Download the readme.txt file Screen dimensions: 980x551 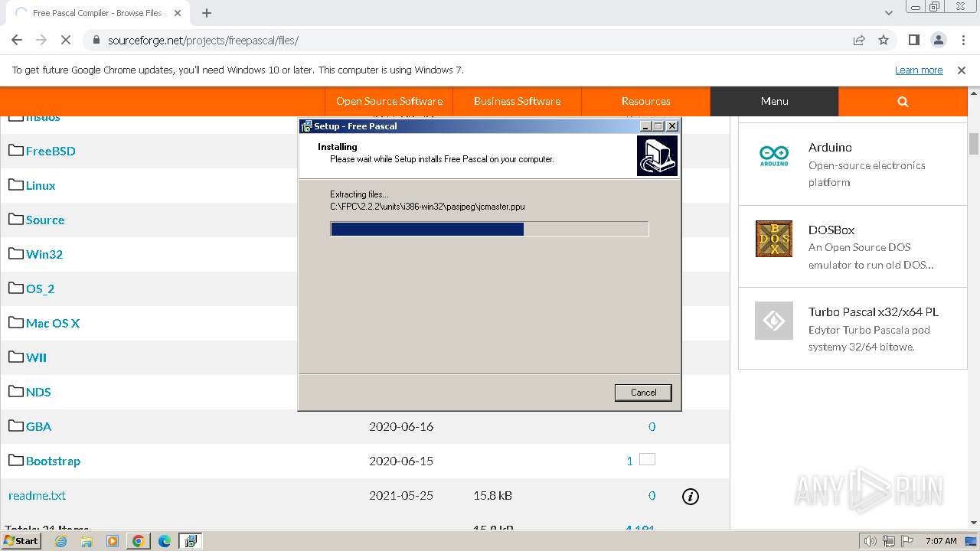pos(37,495)
